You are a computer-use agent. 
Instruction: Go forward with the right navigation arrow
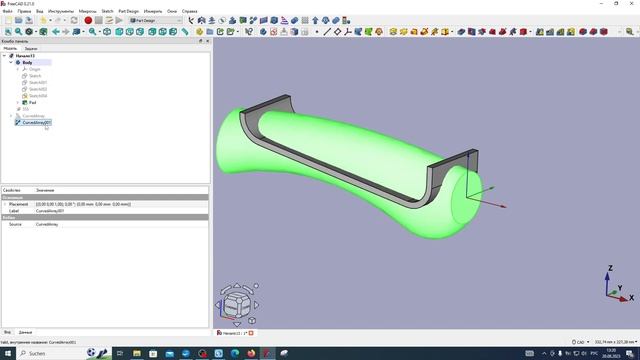(x=66, y=32)
